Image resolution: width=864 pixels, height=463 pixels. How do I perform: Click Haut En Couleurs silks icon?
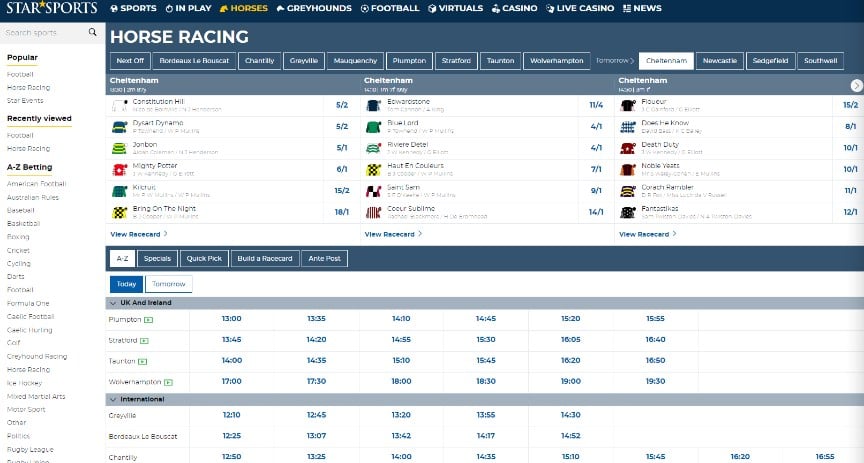(374, 170)
